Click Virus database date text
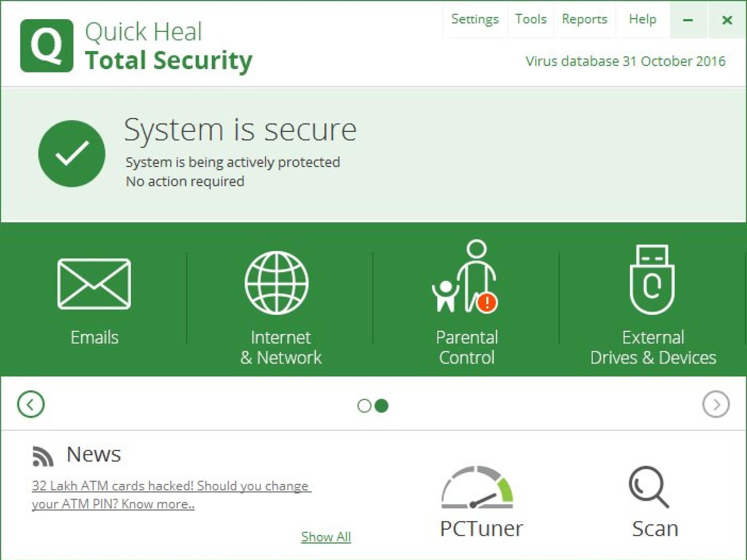Screen dimensions: 747x560 (x=625, y=61)
